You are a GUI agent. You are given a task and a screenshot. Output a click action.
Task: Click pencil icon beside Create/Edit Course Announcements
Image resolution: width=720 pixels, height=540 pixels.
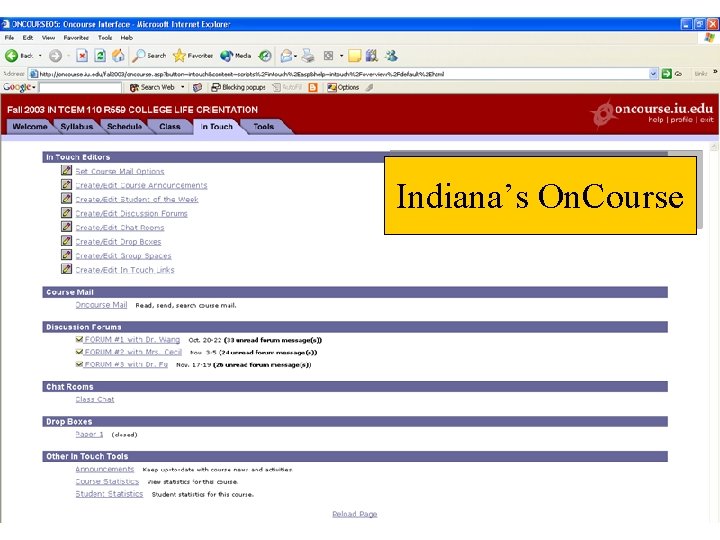pos(67,184)
